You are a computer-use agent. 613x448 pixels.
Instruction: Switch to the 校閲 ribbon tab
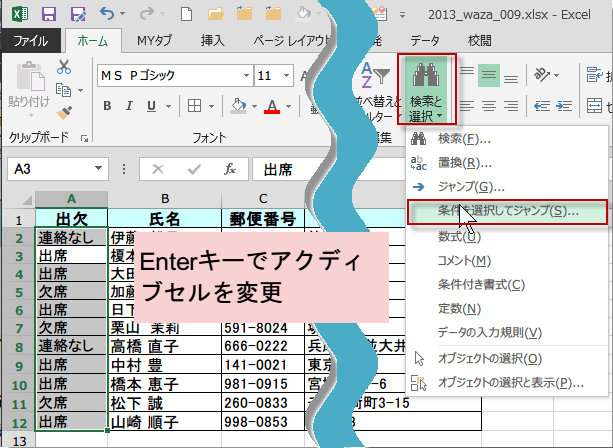[480, 40]
